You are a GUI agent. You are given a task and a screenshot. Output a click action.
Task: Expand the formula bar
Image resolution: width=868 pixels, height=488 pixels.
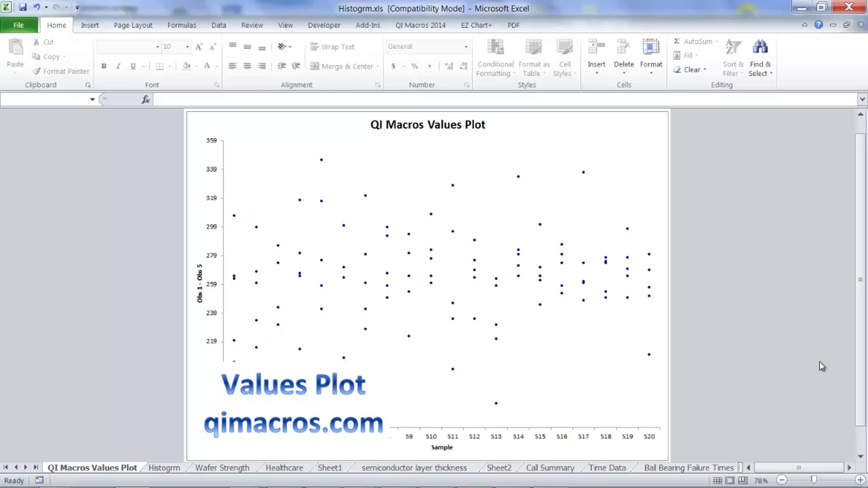(x=862, y=99)
